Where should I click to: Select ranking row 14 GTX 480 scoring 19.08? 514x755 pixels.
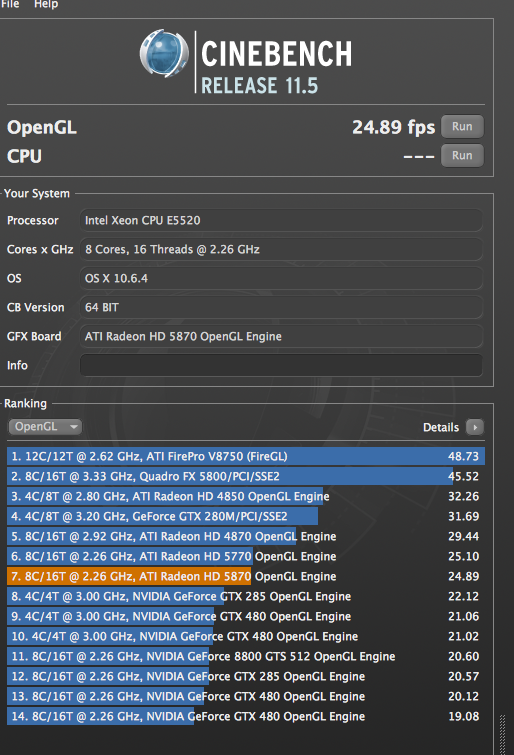[246, 716]
